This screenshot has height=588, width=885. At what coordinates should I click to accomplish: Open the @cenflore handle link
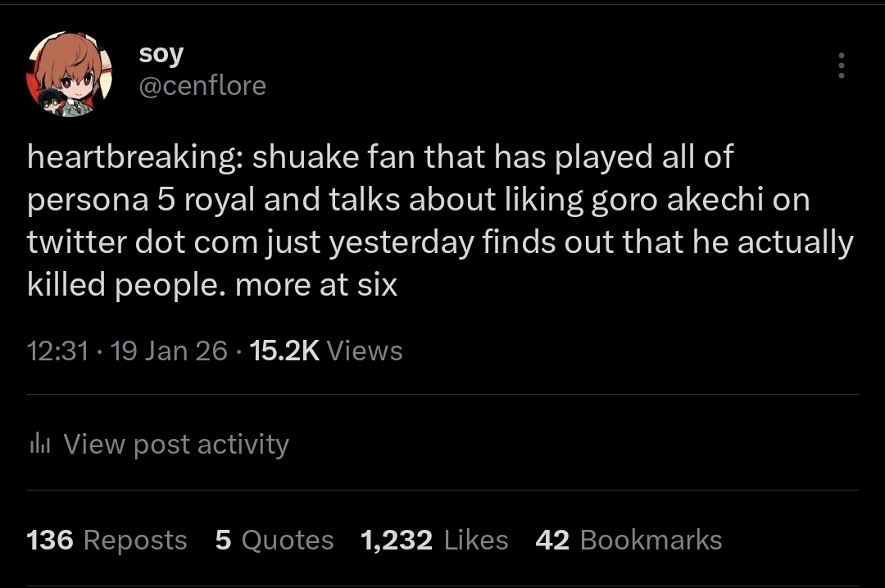pos(202,85)
